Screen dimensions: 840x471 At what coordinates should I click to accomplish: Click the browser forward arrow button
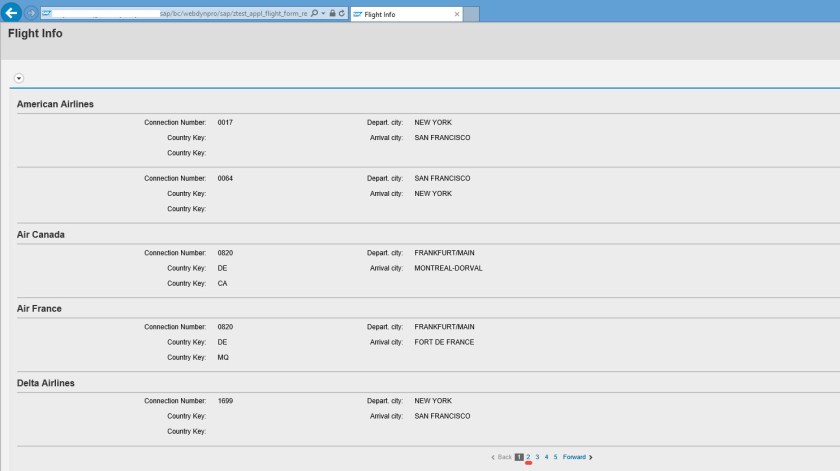31,13
